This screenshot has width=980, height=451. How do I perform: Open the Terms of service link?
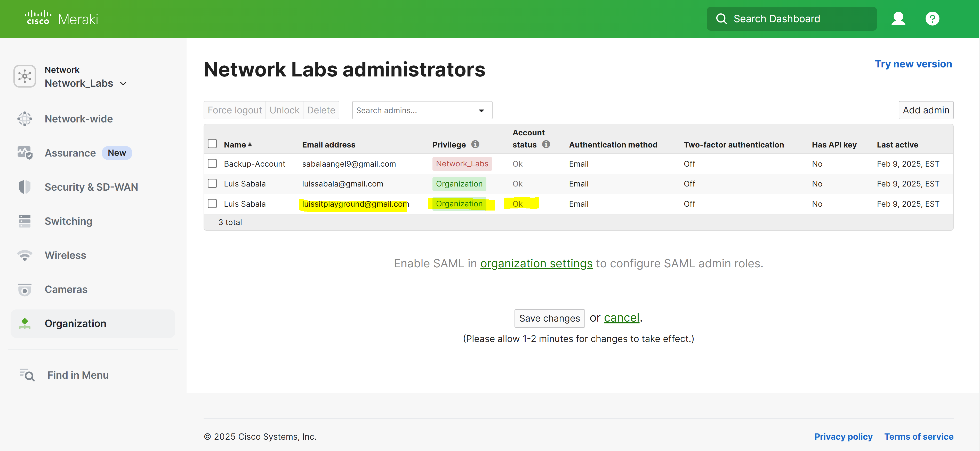tap(919, 437)
